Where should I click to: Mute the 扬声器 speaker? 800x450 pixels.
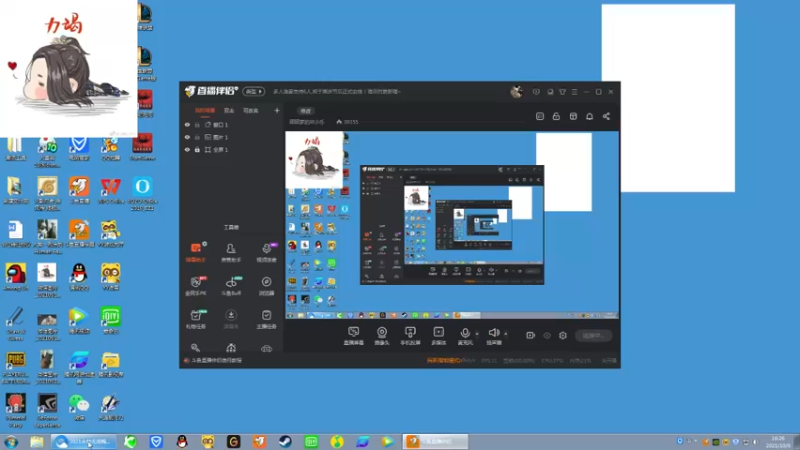494,336
